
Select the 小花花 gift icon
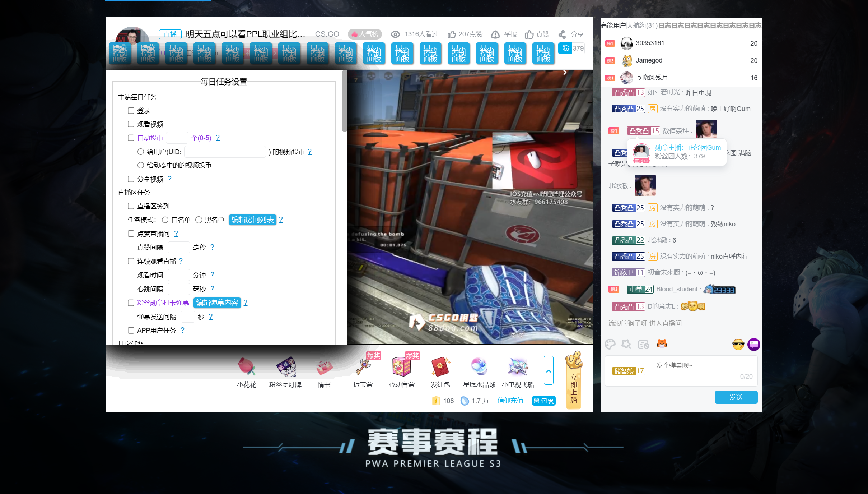(x=247, y=366)
